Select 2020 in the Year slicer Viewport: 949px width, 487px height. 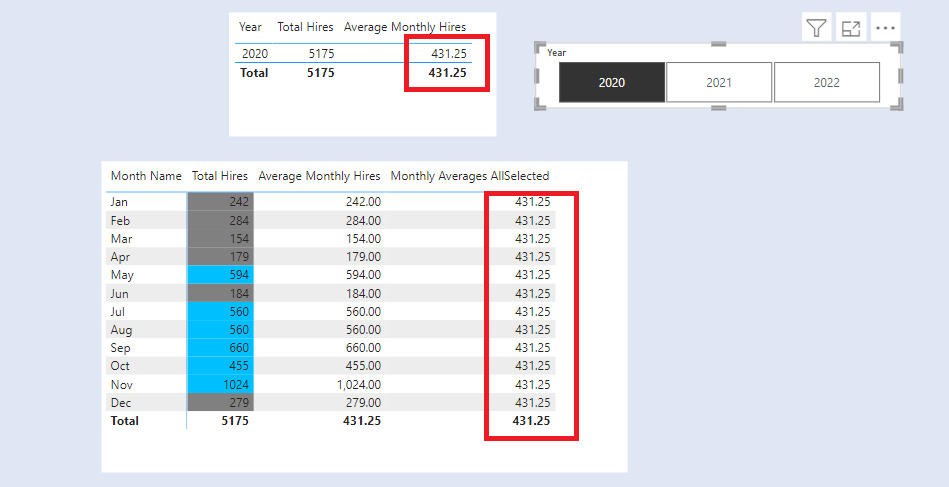pyautogui.click(x=611, y=82)
